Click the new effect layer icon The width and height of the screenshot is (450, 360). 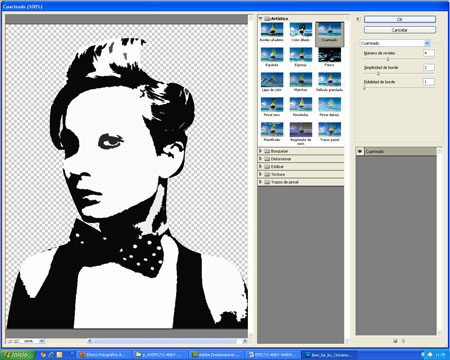pyautogui.click(x=395, y=341)
